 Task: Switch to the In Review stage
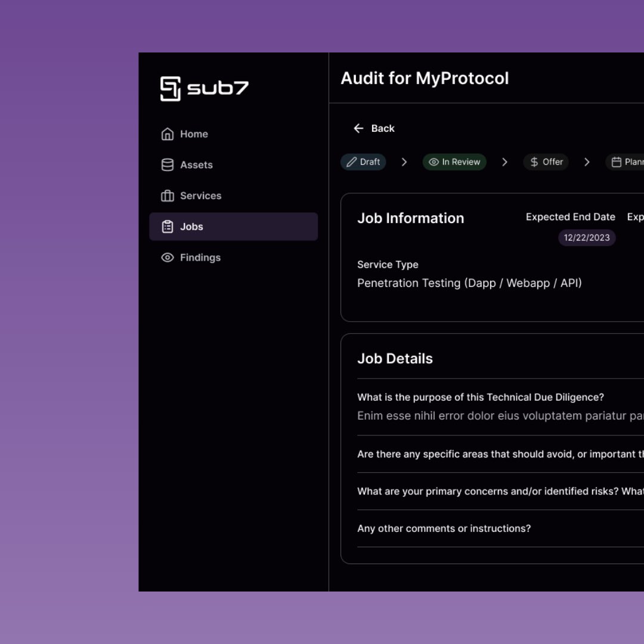click(x=454, y=162)
